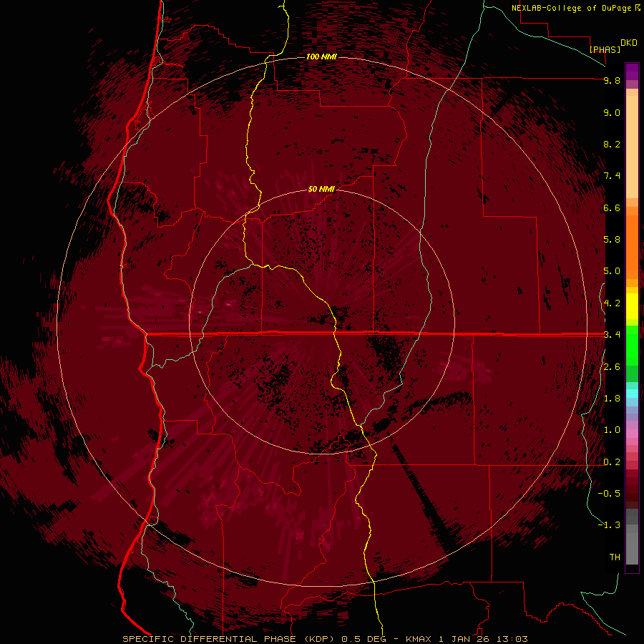Click the 9.0 value on the color scale

pos(612,112)
